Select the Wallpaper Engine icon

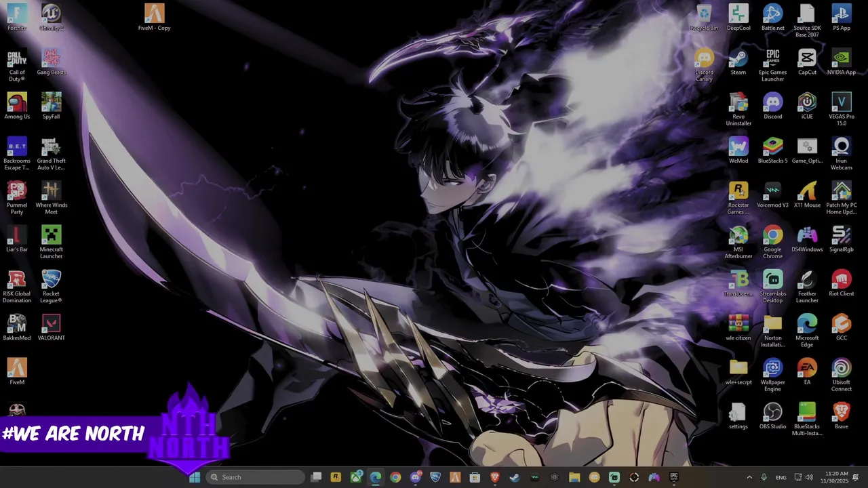[773, 375]
